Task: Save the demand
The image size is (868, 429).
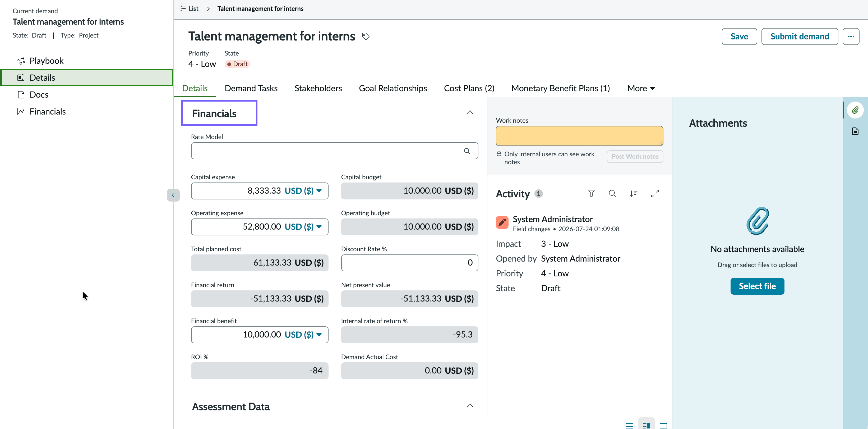Action: pyautogui.click(x=739, y=36)
